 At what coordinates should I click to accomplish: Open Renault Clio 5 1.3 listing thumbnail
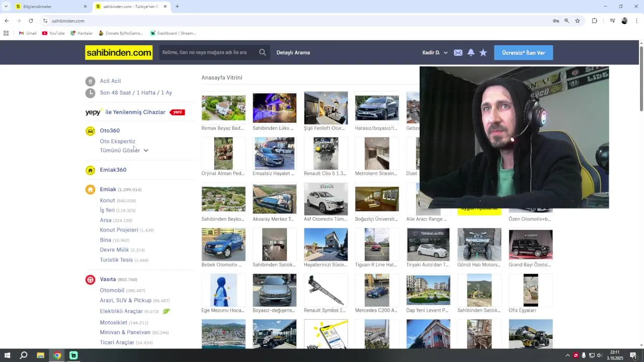pos(326,153)
